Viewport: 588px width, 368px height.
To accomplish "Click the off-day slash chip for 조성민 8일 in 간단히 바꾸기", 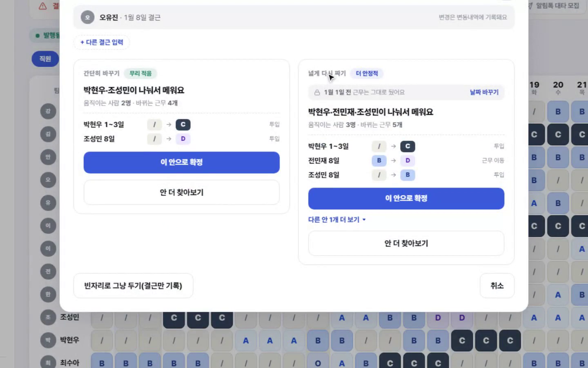I will (154, 139).
